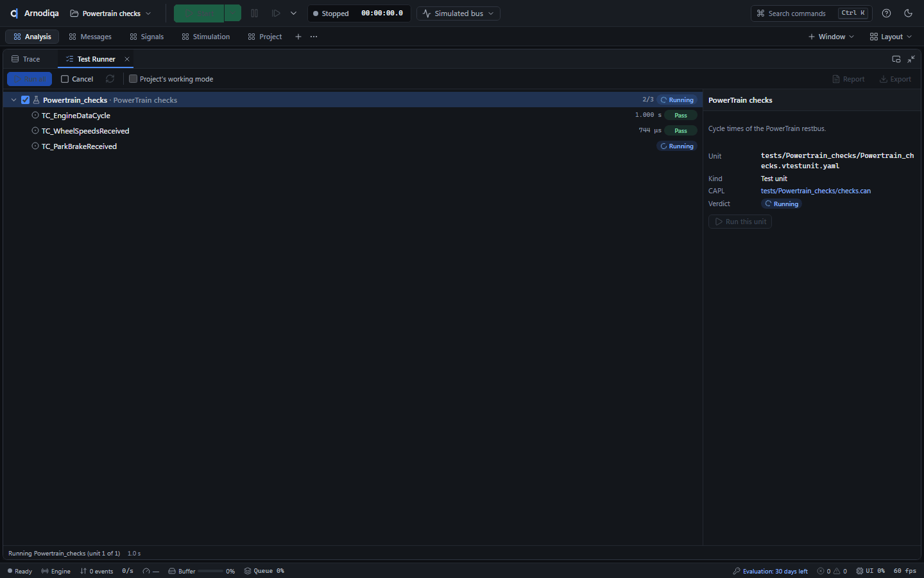The height and width of the screenshot is (578, 924).
Task: Expand the Powertrain checks project dropdown
Action: 110,13
